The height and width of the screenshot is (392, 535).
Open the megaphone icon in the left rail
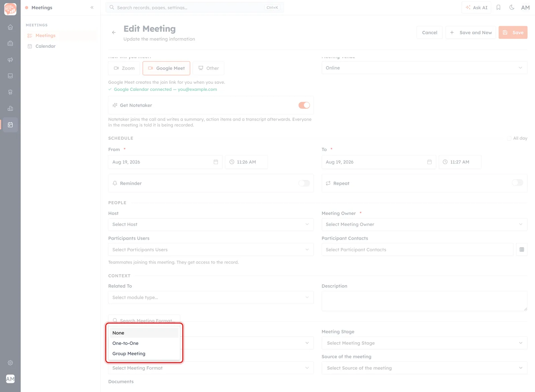pyautogui.click(x=10, y=60)
